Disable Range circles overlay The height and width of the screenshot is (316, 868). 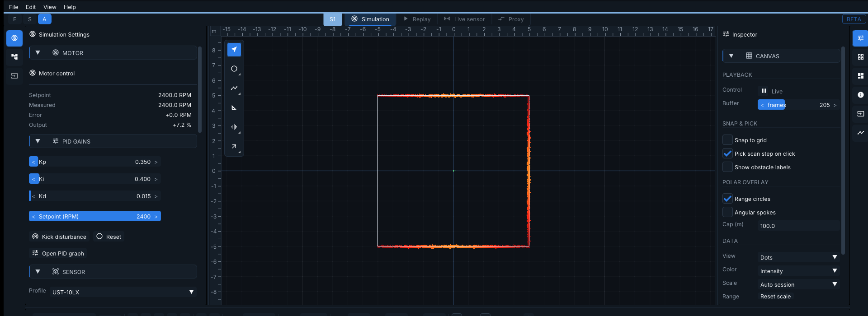(727, 199)
